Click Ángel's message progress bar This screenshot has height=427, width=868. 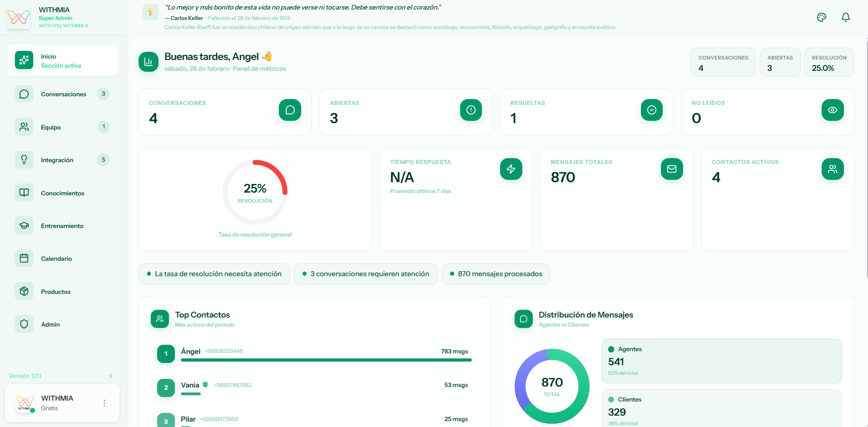pos(326,360)
